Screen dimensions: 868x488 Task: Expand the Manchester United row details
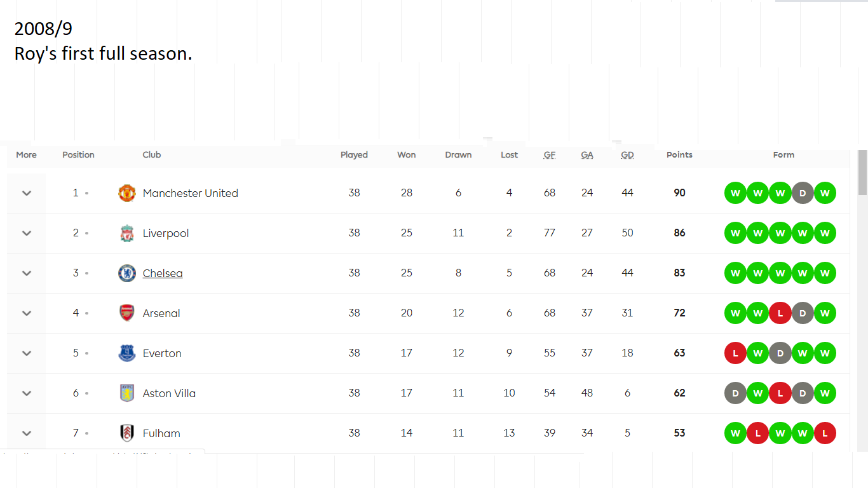pos(27,193)
